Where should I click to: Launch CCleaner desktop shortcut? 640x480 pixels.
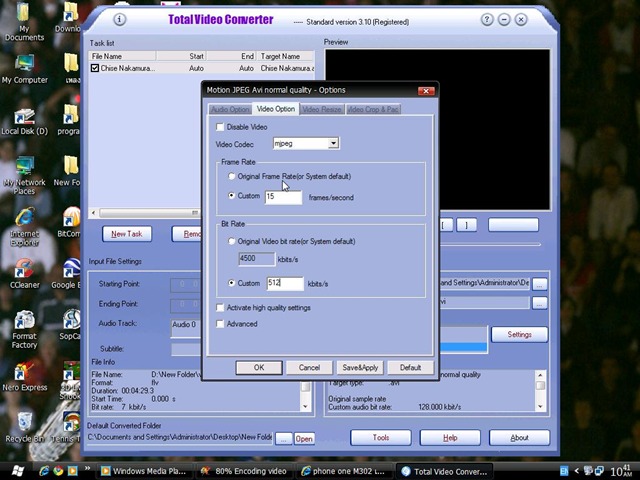click(x=24, y=274)
